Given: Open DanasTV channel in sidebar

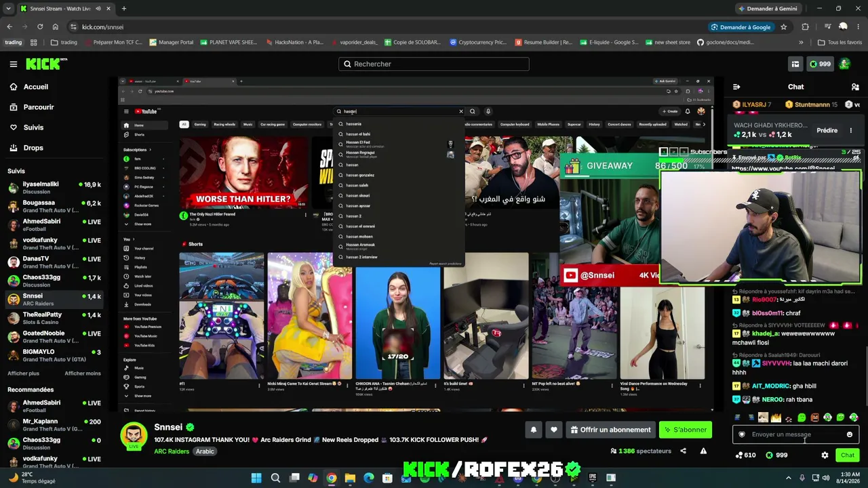Looking at the screenshot, I should [54, 262].
